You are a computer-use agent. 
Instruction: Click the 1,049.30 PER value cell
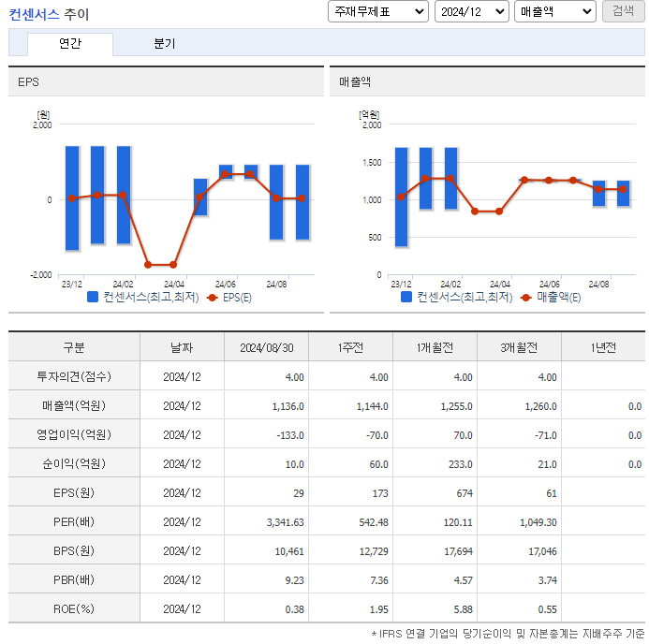click(x=519, y=522)
